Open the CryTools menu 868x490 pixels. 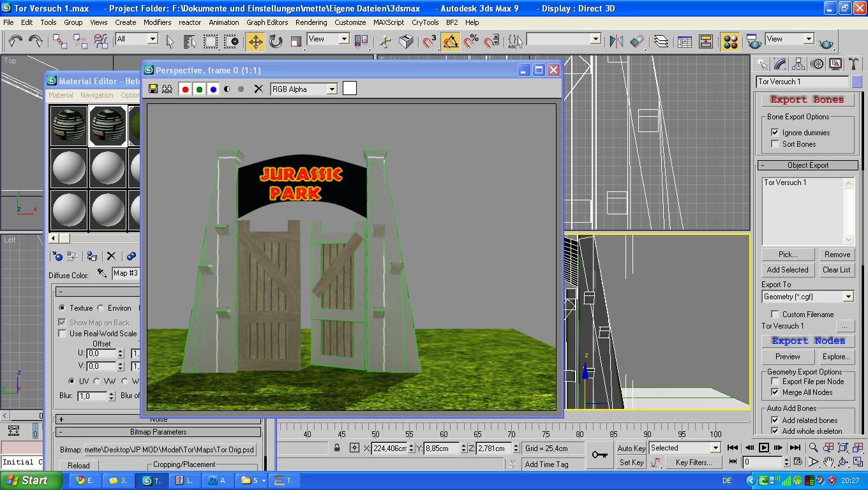(425, 22)
